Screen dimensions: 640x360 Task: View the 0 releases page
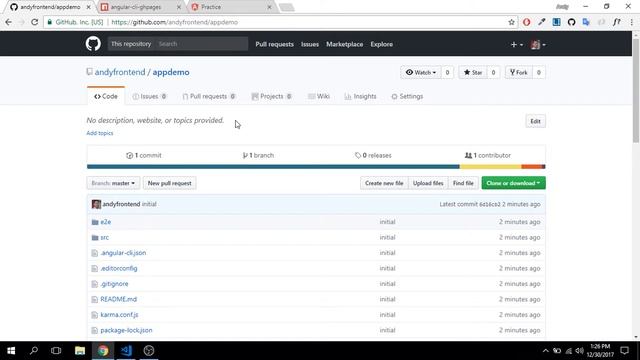tap(373, 156)
